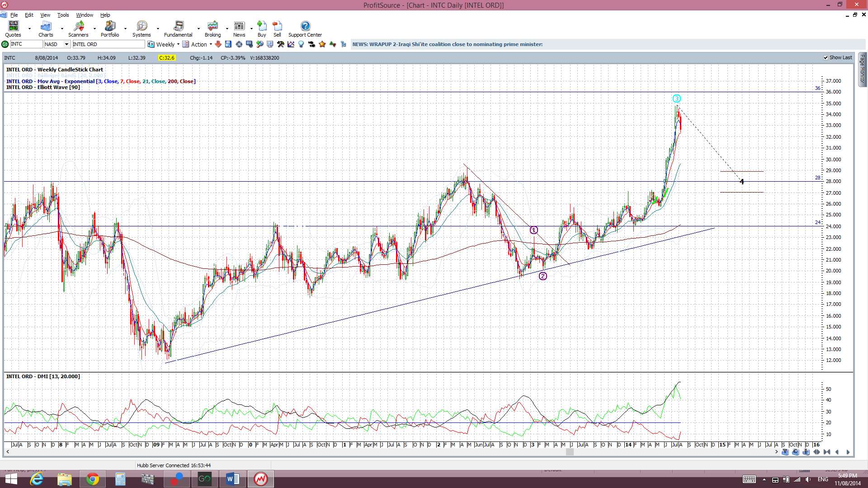Open the Systems tool

point(142,29)
